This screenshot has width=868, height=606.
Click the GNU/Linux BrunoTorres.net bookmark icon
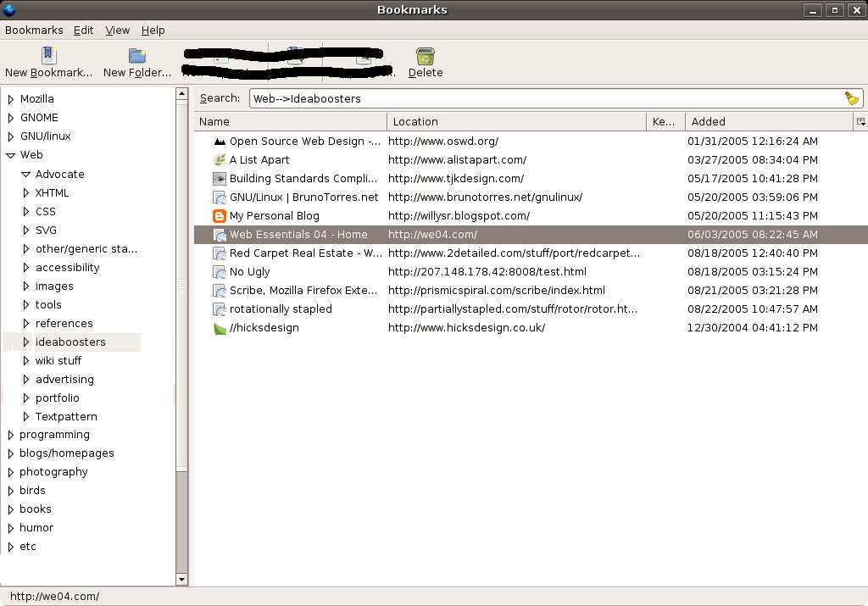(220, 197)
